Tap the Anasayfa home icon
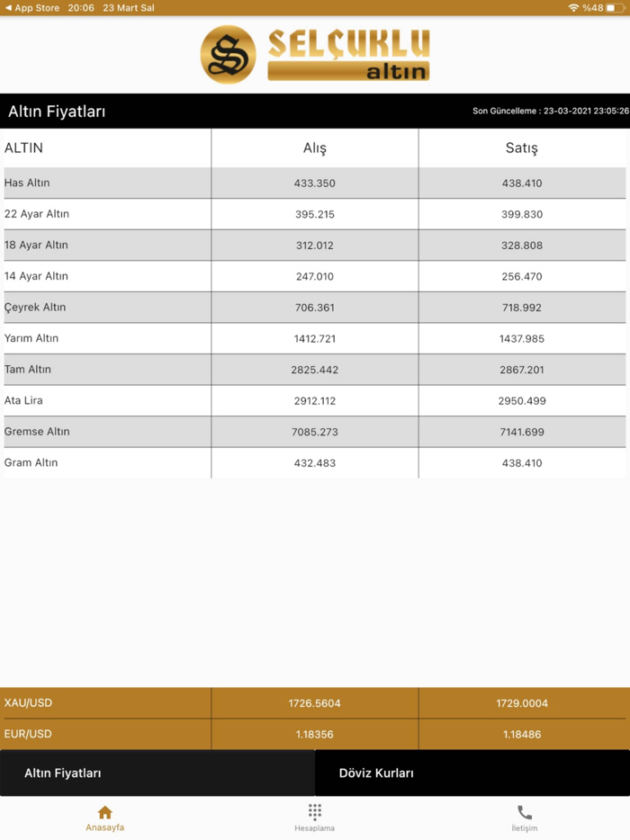 point(105,812)
